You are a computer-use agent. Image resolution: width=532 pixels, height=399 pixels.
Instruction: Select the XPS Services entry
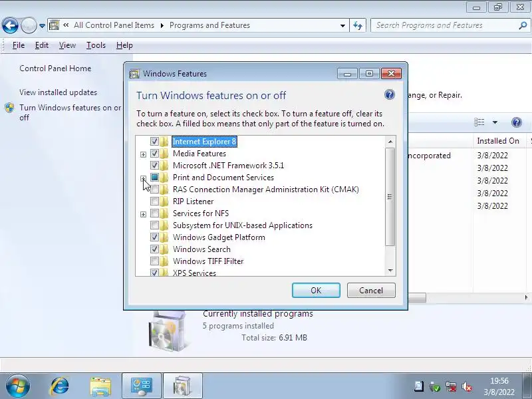[194, 273]
